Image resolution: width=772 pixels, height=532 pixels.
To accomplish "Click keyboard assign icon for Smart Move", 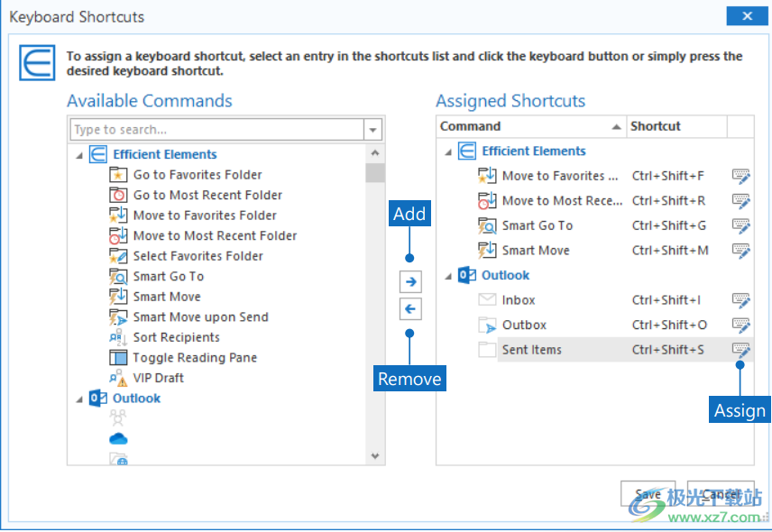I will [x=740, y=251].
